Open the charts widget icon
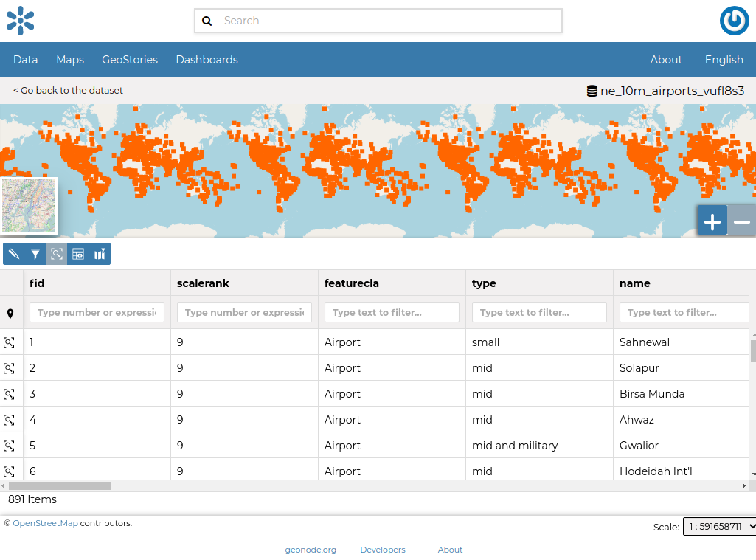Screen dimensions: 756x560 tap(100, 253)
